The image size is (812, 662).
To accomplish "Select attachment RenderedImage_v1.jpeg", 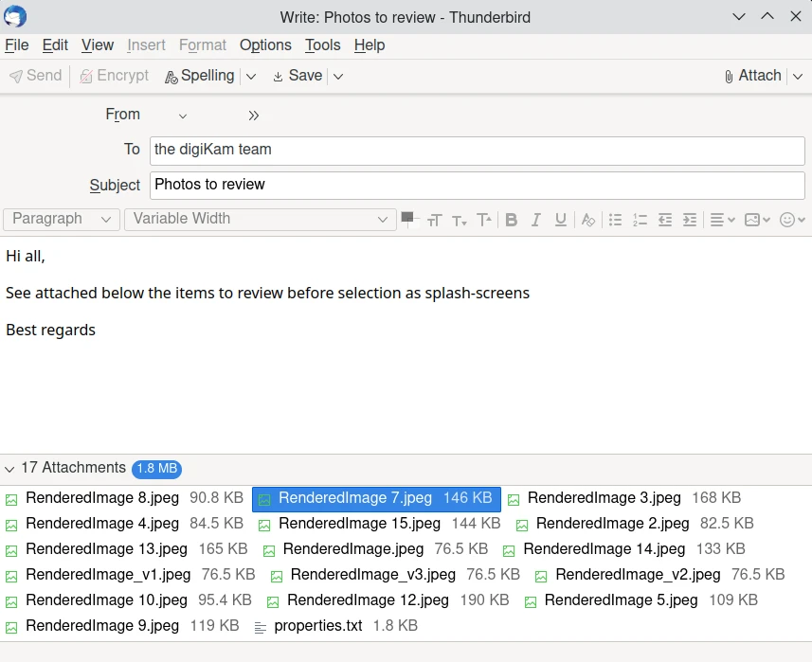I will tap(130, 575).
